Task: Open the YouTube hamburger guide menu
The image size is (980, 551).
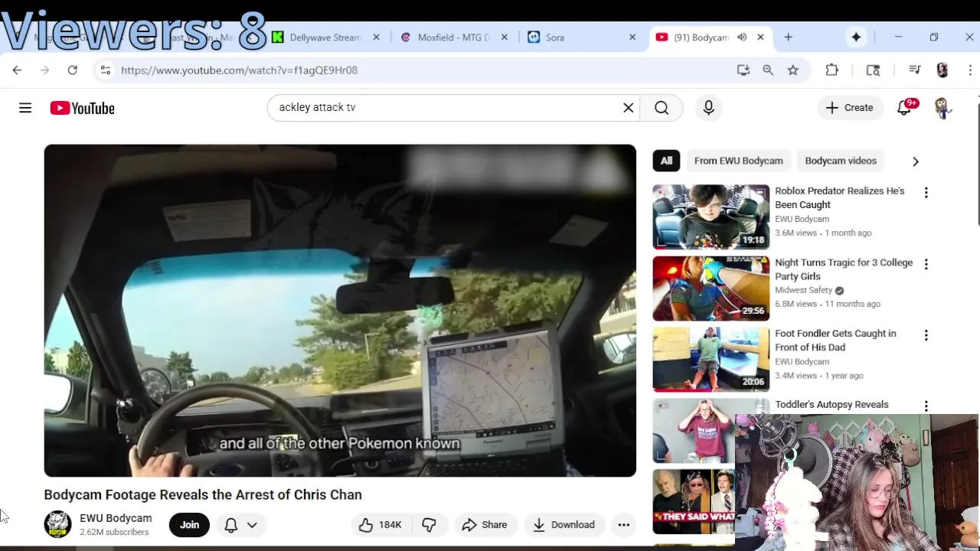Action: [25, 108]
